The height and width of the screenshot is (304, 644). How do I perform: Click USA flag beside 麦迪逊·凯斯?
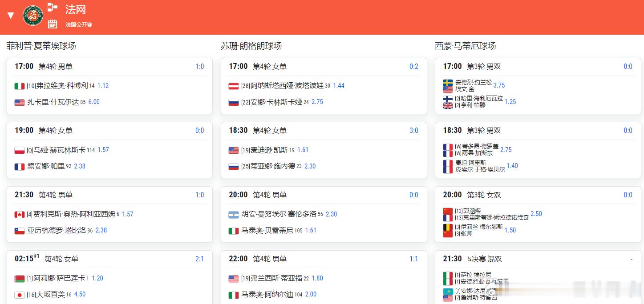(x=234, y=150)
